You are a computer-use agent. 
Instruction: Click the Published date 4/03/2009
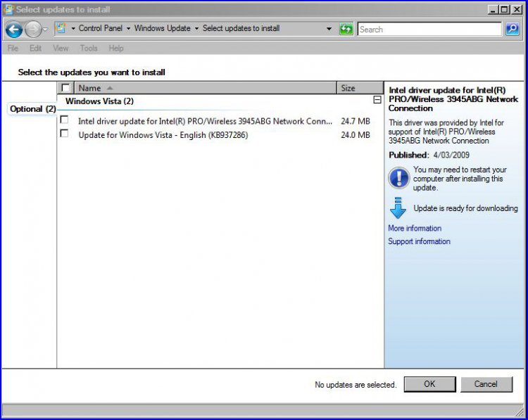[451, 155]
